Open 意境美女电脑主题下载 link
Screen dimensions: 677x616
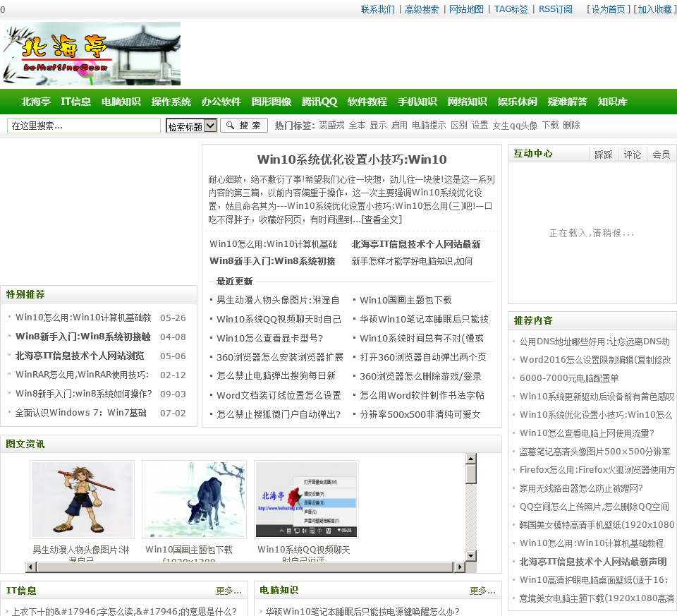[597, 598]
